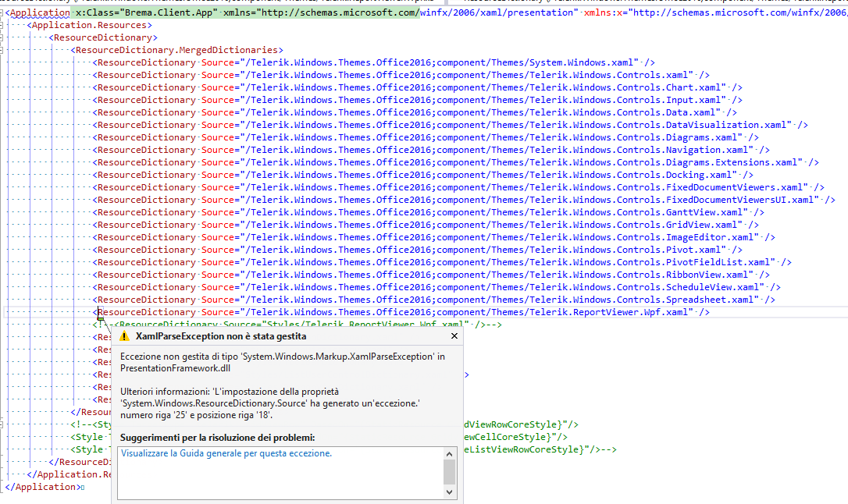Click the Controls.Diagrams.xaml source line

click(x=425, y=137)
